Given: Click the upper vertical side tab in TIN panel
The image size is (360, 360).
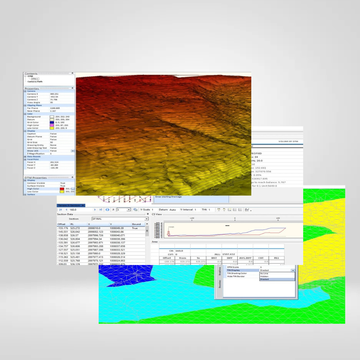Looking at the screenshot, I should point(220,271).
